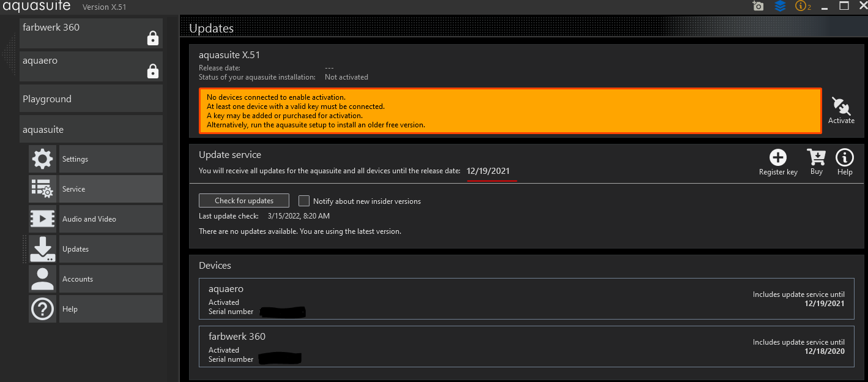The height and width of the screenshot is (382, 868).
Task: Open the blue layers icon in title bar
Action: tap(780, 6)
